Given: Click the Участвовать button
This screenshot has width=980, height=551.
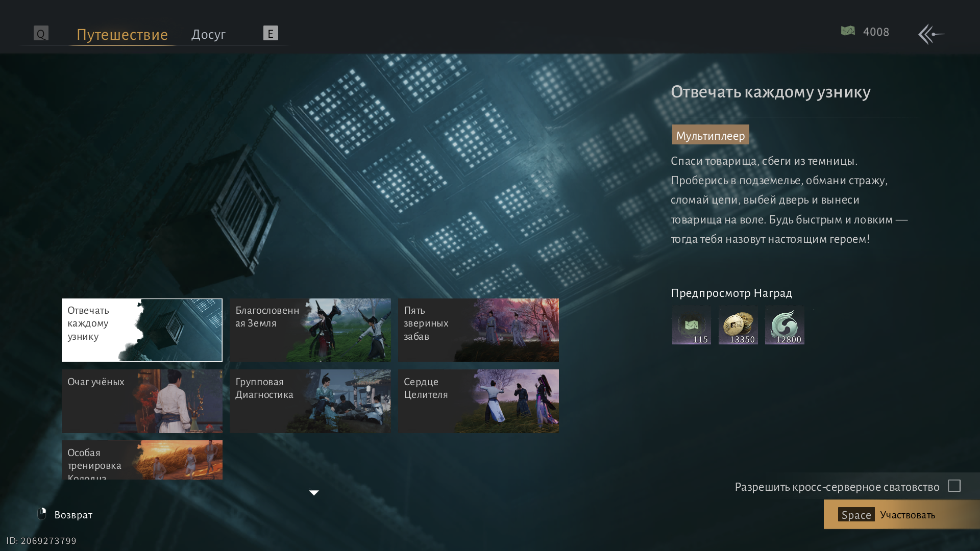Looking at the screenshot, I should pyautogui.click(x=901, y=514).
